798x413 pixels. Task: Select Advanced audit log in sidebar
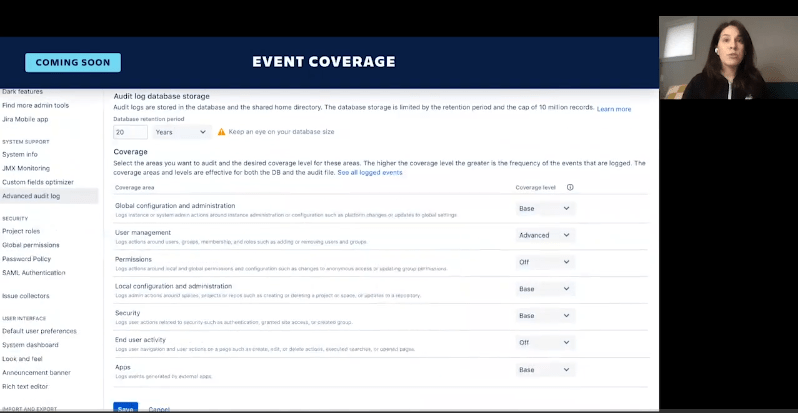(31, 196)
